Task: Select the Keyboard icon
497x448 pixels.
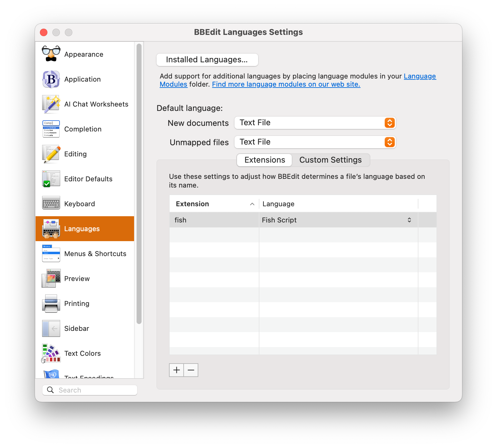Action: [x=51, y=203]
